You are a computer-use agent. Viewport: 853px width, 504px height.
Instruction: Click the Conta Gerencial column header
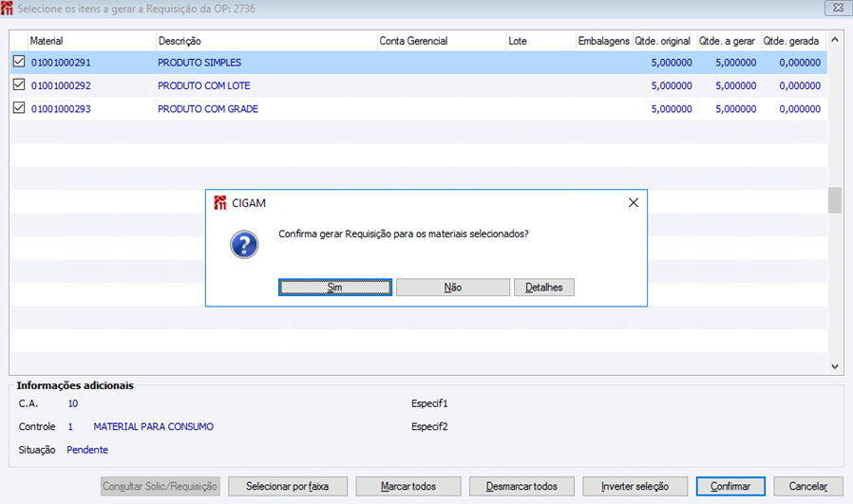(441, 41)
